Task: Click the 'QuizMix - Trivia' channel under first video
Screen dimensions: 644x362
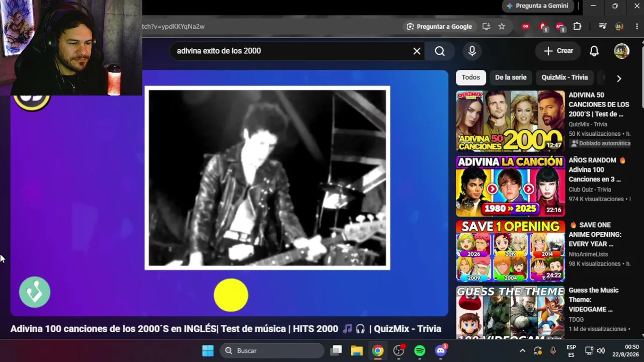Action: point(588,124)
